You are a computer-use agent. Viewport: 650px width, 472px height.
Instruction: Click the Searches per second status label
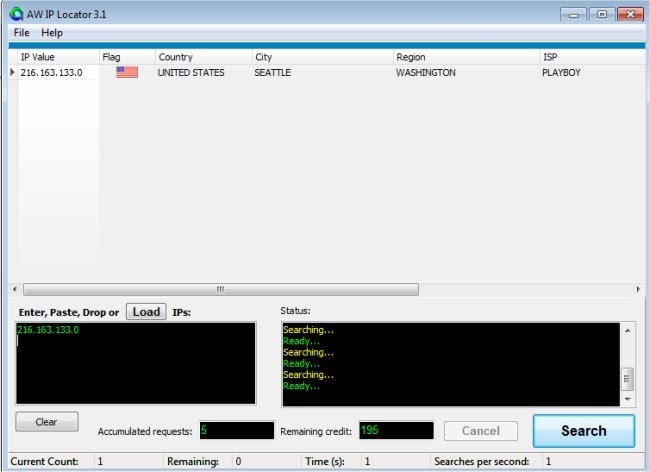(x=481, y=461)
